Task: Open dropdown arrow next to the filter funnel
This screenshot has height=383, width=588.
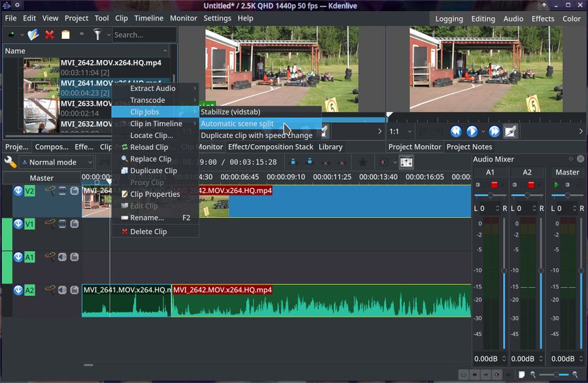Action: click(108, 35)
